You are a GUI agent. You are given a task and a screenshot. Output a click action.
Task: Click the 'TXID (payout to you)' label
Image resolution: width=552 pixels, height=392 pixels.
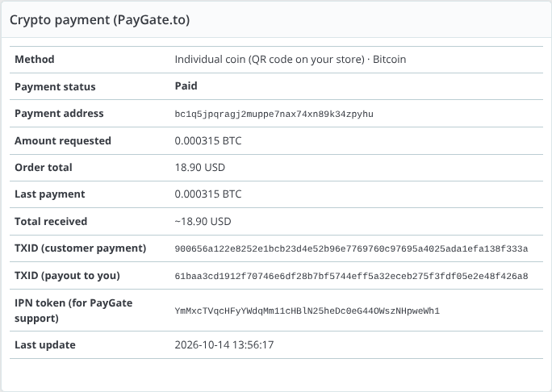(x=67, y=276)
